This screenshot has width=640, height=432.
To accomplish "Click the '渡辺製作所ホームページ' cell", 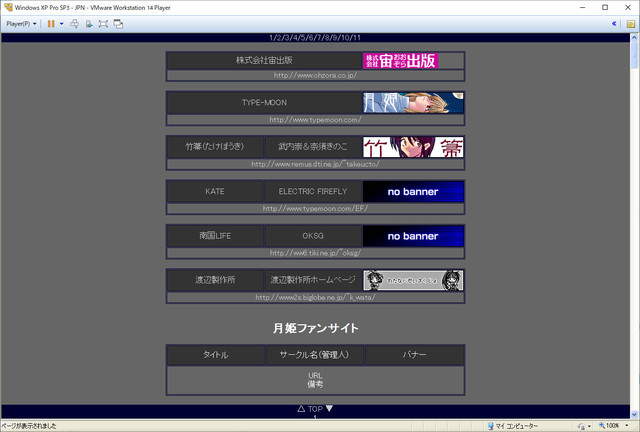I will (x=313, y=280).
